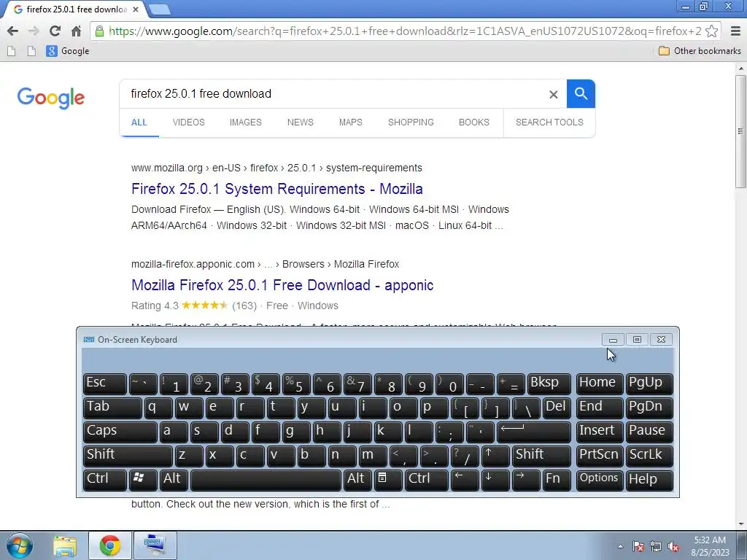Toggle left Shift key on keyboard
Screen dimensions: 747x560
pyautogui.click(x=128, y=455)
